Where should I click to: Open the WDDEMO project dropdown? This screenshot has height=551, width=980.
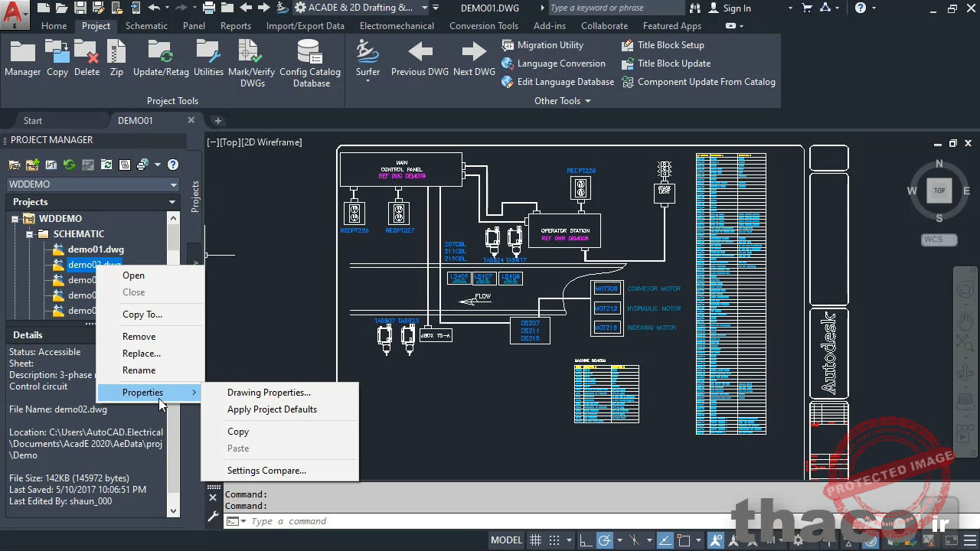[172, 184]
